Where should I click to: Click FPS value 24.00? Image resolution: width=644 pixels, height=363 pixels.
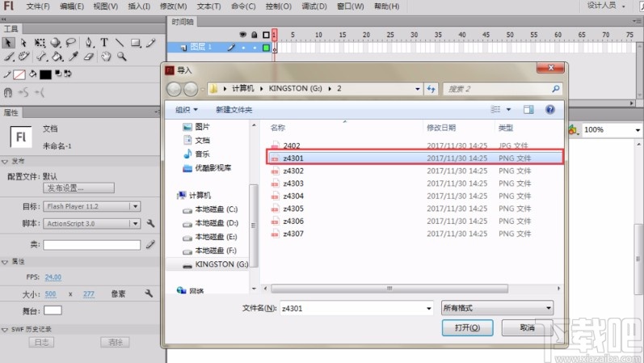(53, 277)
